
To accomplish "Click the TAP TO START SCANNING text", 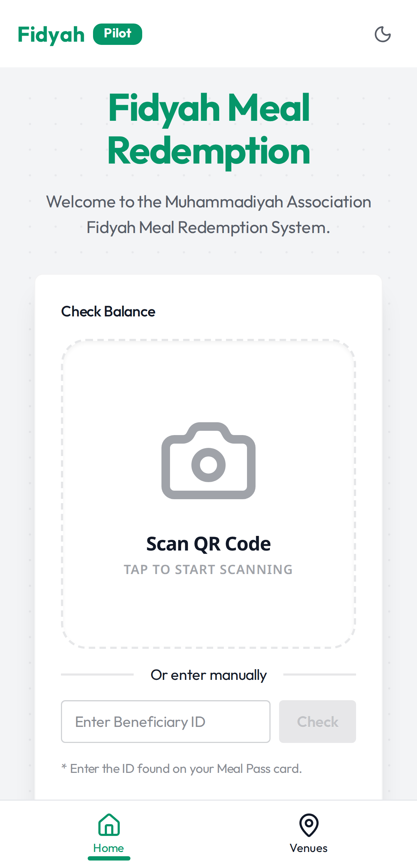I will [x=208, y=569].
